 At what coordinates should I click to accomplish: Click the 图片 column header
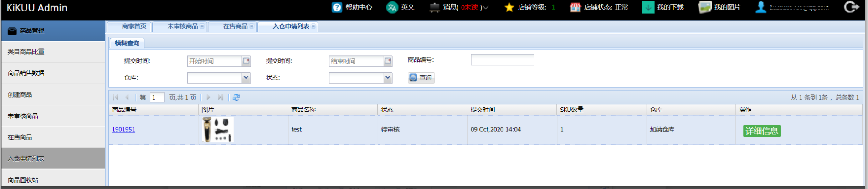[x=243, y=110]
